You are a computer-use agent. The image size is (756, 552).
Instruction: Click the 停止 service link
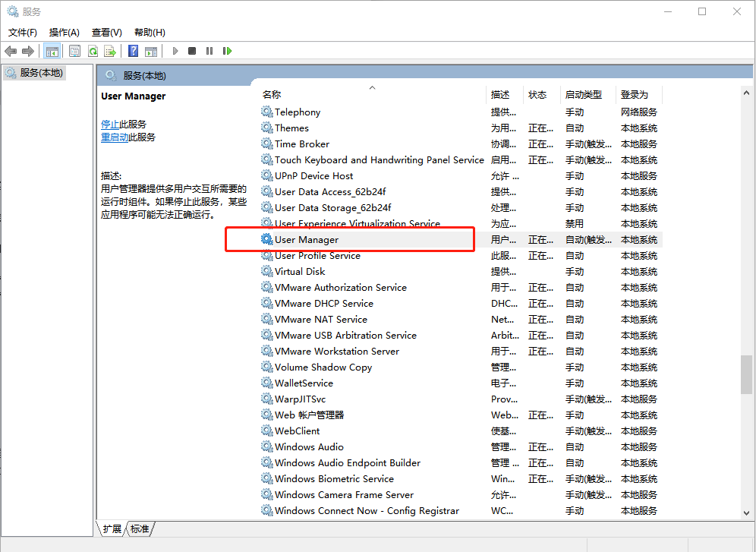click(110, 124)
